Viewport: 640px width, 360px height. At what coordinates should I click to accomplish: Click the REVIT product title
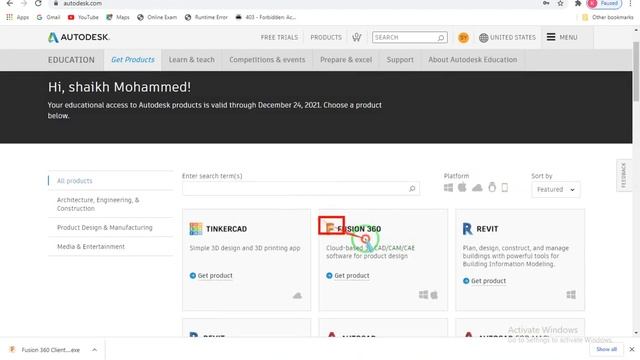coord(487,229)
